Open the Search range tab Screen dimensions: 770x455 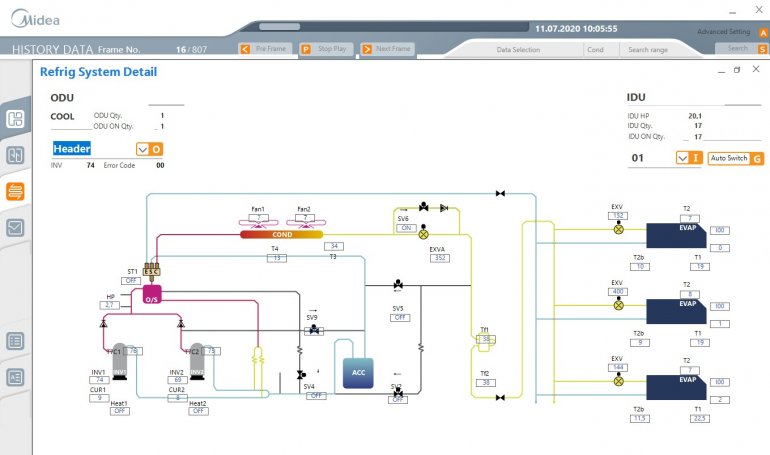(648, 50)
